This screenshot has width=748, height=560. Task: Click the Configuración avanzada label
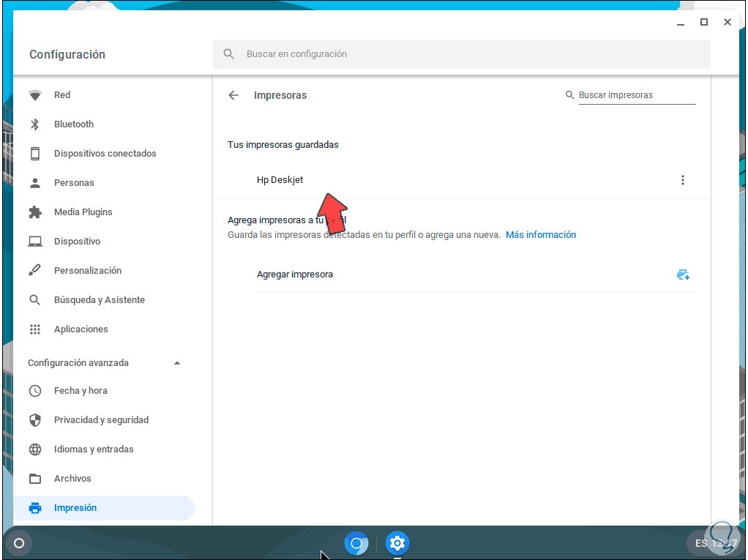[x=78, y=363]
